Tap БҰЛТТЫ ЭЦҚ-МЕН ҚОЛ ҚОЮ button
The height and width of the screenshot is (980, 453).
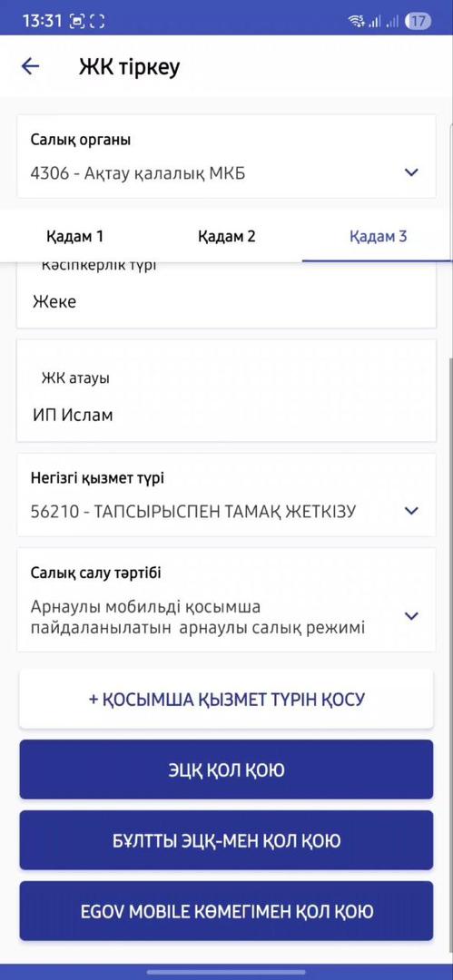[x=227, y=840]
